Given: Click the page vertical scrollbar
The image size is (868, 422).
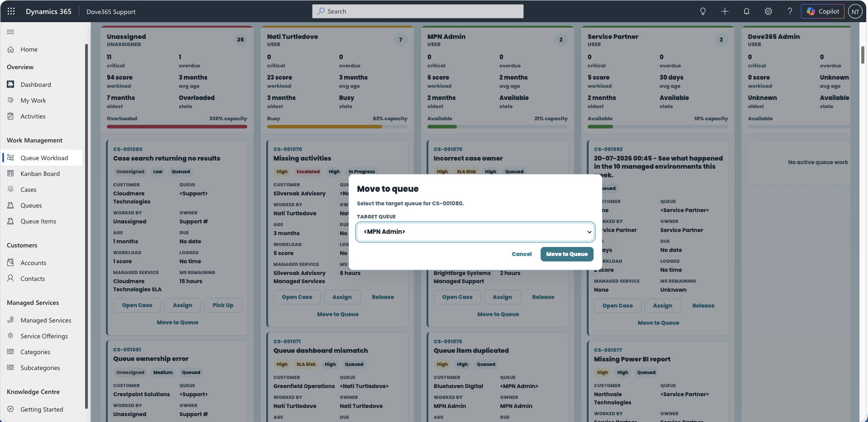Looking at the screenshot, I should [x=863, y=55].
